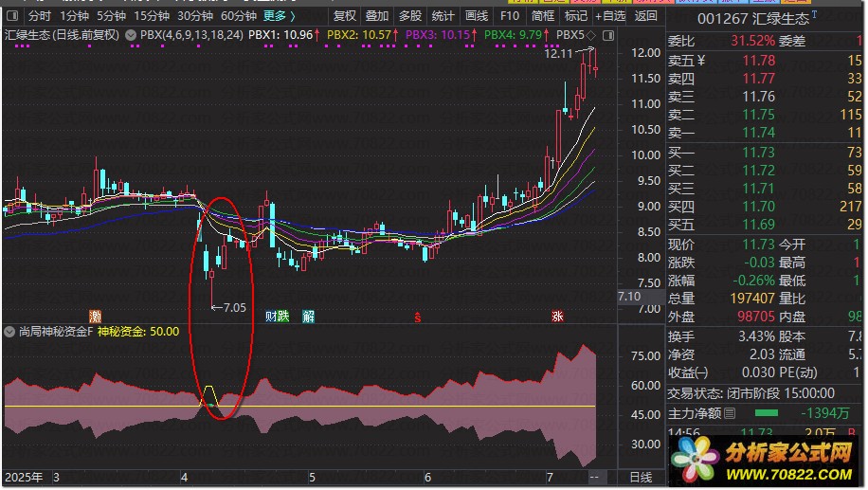
Task: Open the 尚局神秘资金F indicator dropdown arrow
Action: 9,332
